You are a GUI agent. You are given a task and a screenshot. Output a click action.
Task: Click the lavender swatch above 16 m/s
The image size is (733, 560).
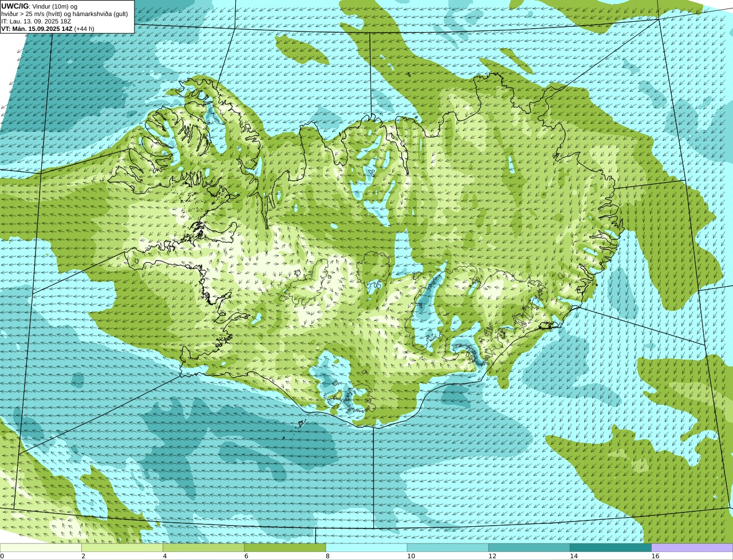(692, 548)
